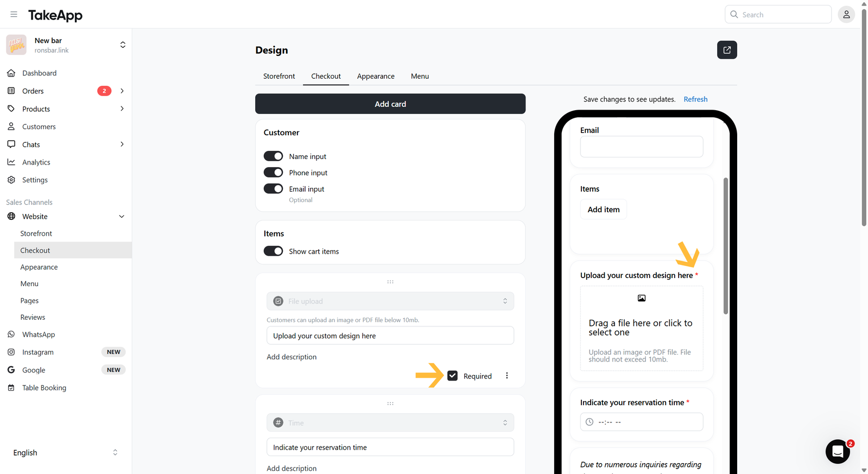Click the phone preview scrollbar
The height and width of the screenshot is (474, 868).
point(726,246)
